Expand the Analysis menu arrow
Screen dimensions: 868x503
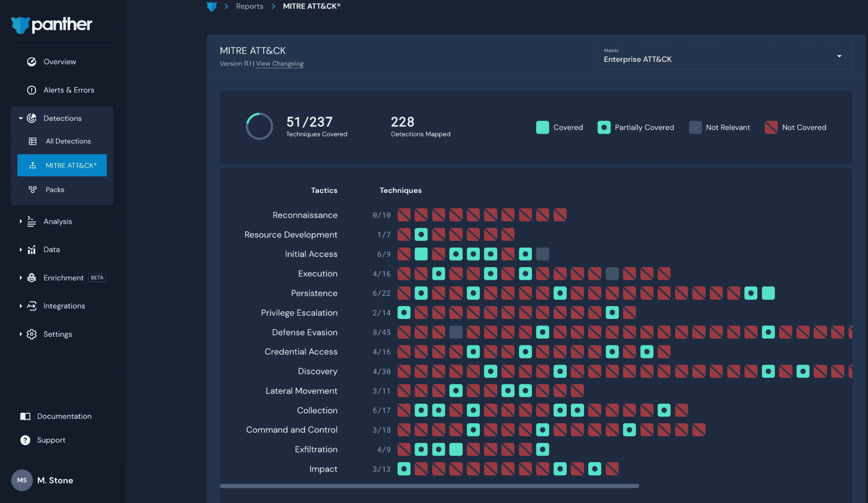pyautogui.click(x=20, y=222)
